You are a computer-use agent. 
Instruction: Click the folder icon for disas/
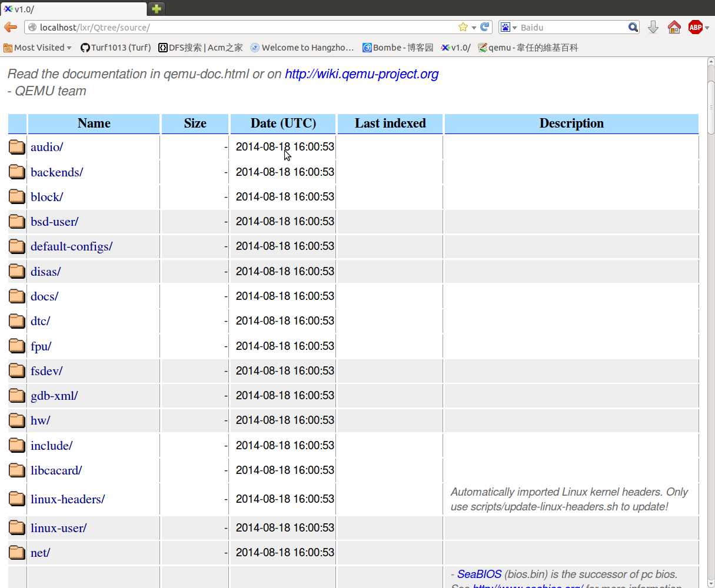(17, 271)
